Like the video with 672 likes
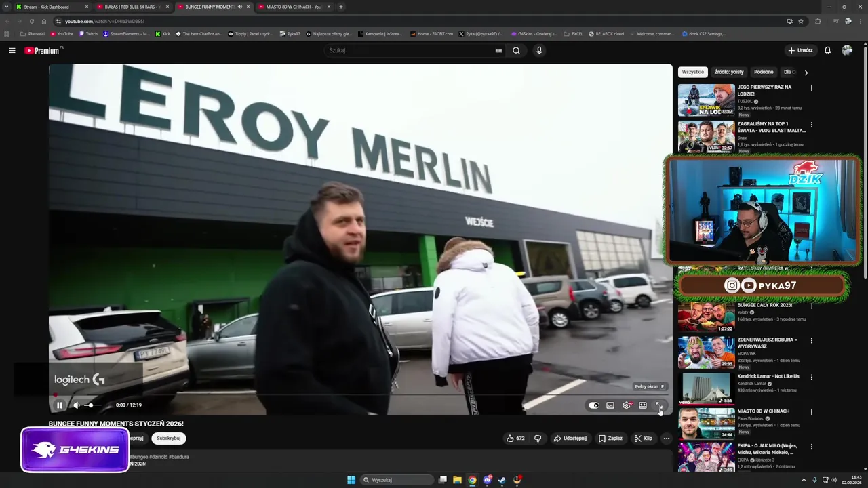This screenshot has height=488, width=868. coord(515,439)
